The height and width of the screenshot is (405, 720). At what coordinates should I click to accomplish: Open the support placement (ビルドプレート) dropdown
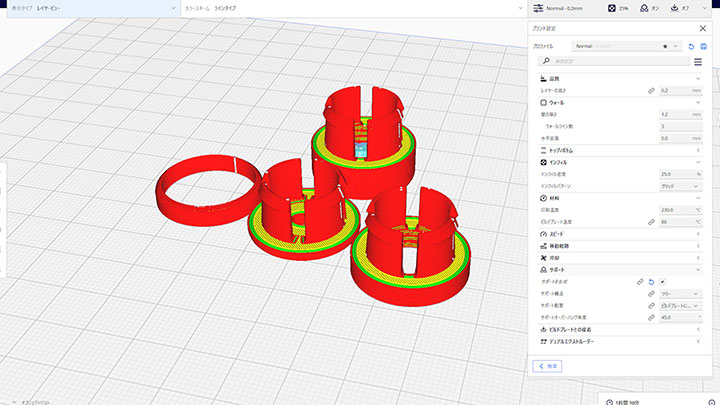point(681,306)
